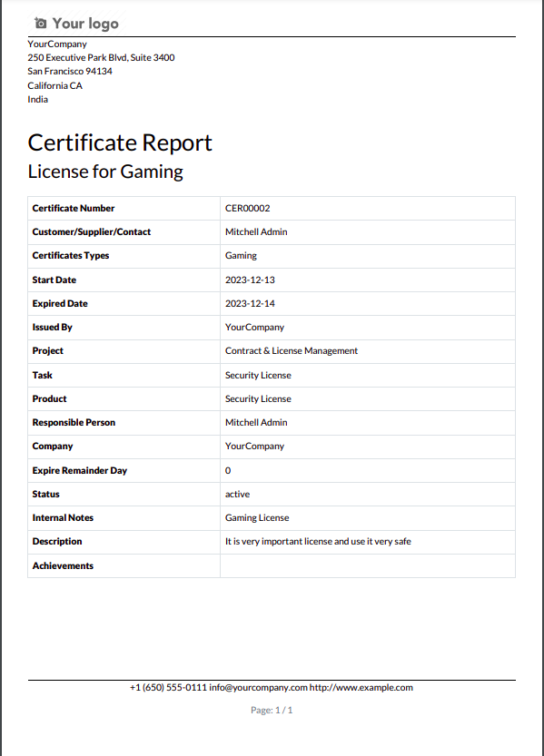Select the YourCompany header address line
This screenshot has width=544, height=756.
tap(57, 44)
